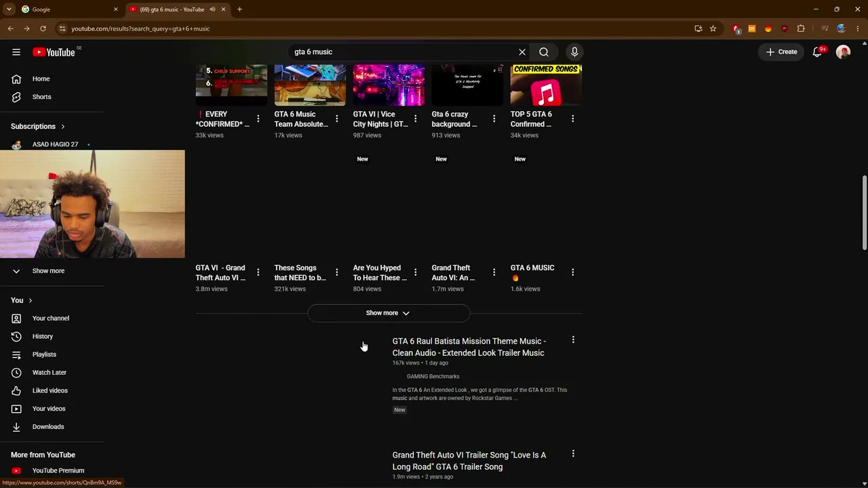The height and width of the screenshot is (488, 868).
Task: Open options for "These Songs that NEED to b..." short
Action: 336,272
